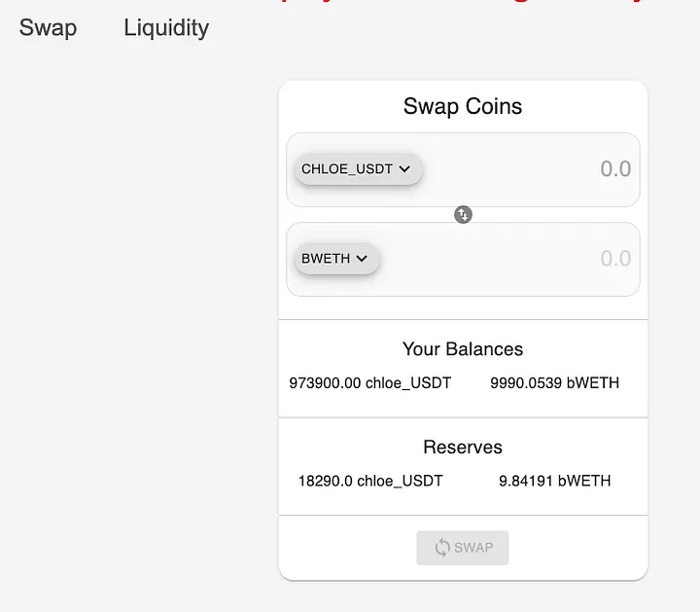Expand the BWETH token selector
Viewport: 700px width, 612px height.
pos(335,259)
